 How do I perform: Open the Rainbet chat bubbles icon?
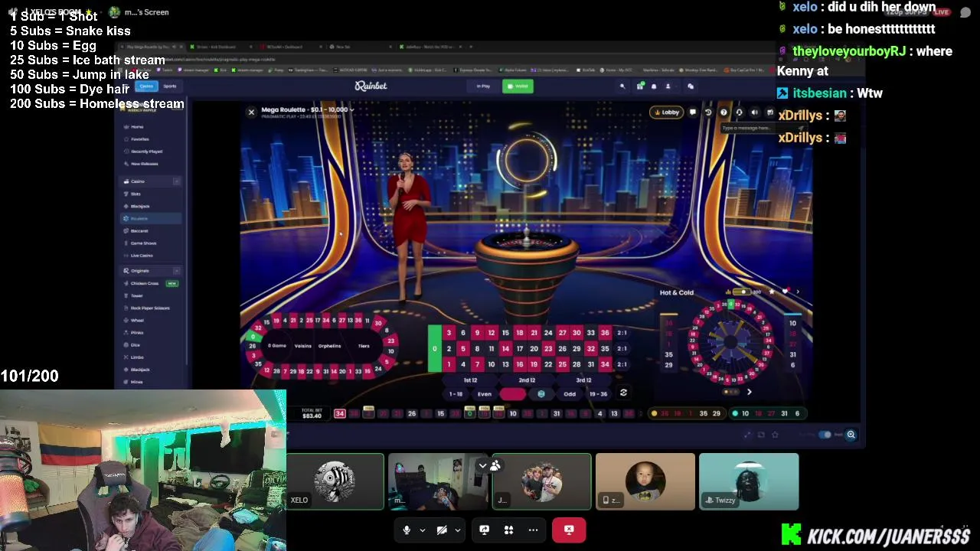pyautogui.click(x=691, y=86)
